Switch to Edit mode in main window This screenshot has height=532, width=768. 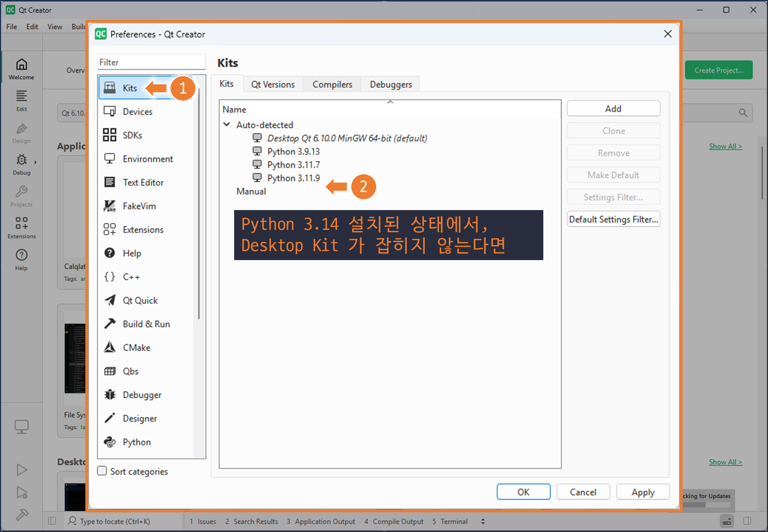[x=22, y=101]
